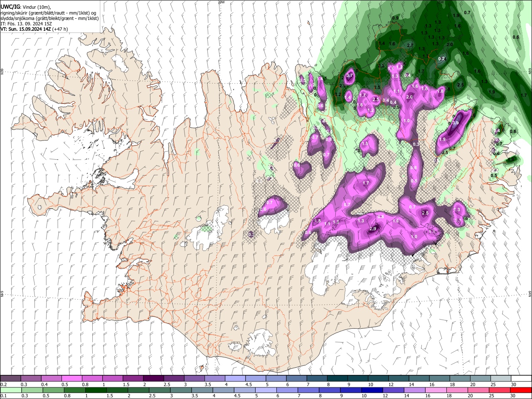Click the '30' label in the snow legend row
Image resolution: width=532 pixels, height=399 pixels.
[x=514, y=384]
